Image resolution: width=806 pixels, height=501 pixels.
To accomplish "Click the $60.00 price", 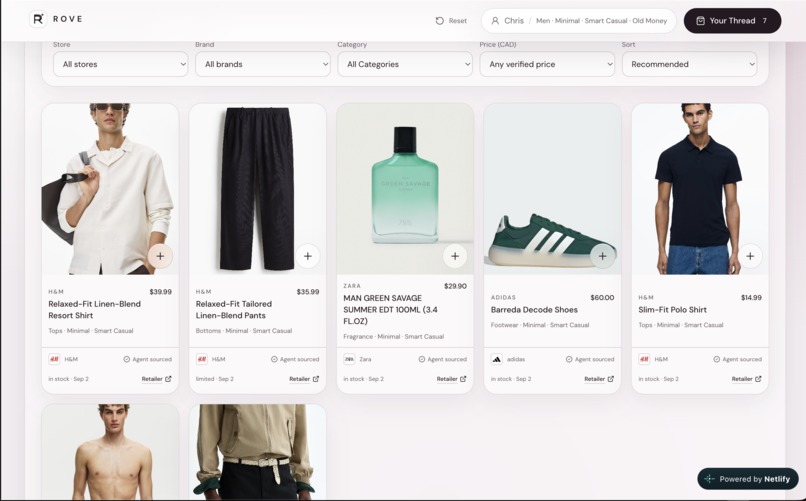I will tap(602, 298).
